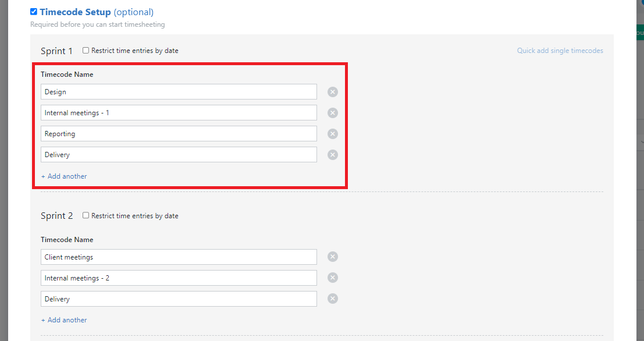Remove the Delivery timecode from Sprint 2
Screen dimensions: 644x341
[332, 299]
